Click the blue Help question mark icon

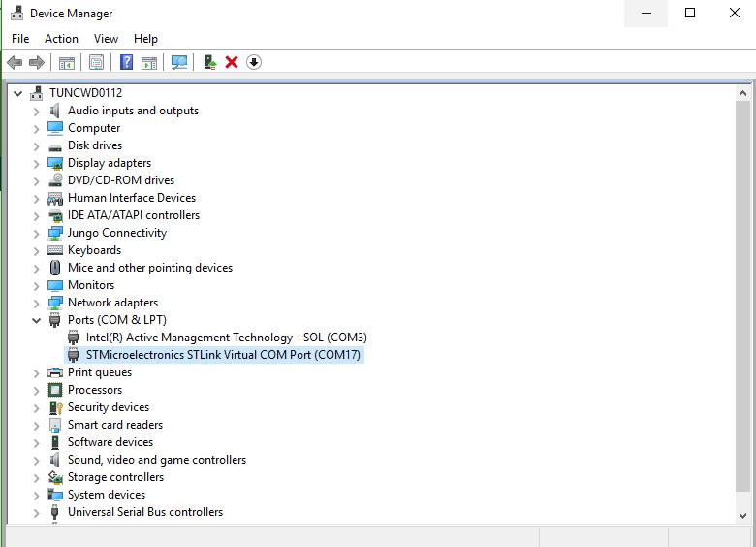(126, 62)
